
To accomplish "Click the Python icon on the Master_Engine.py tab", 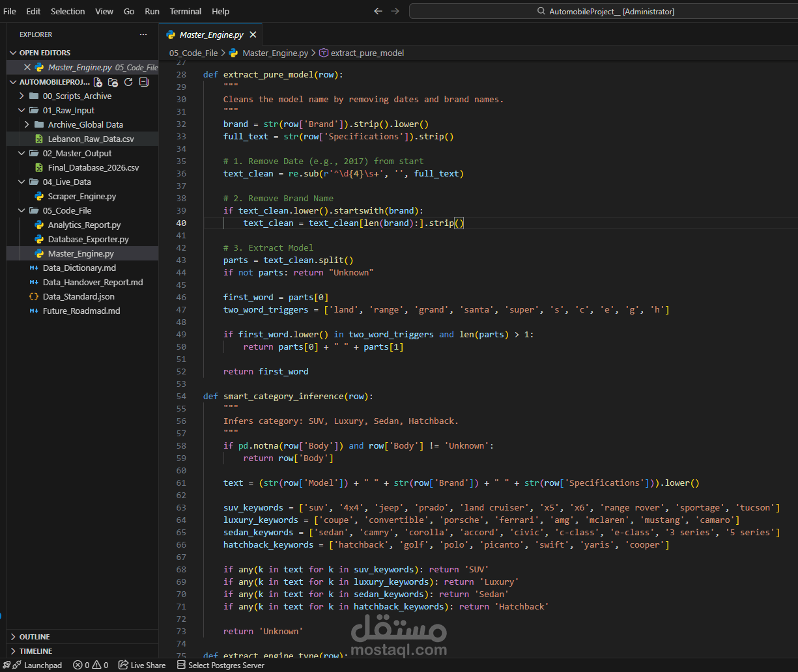I will 171,35.
